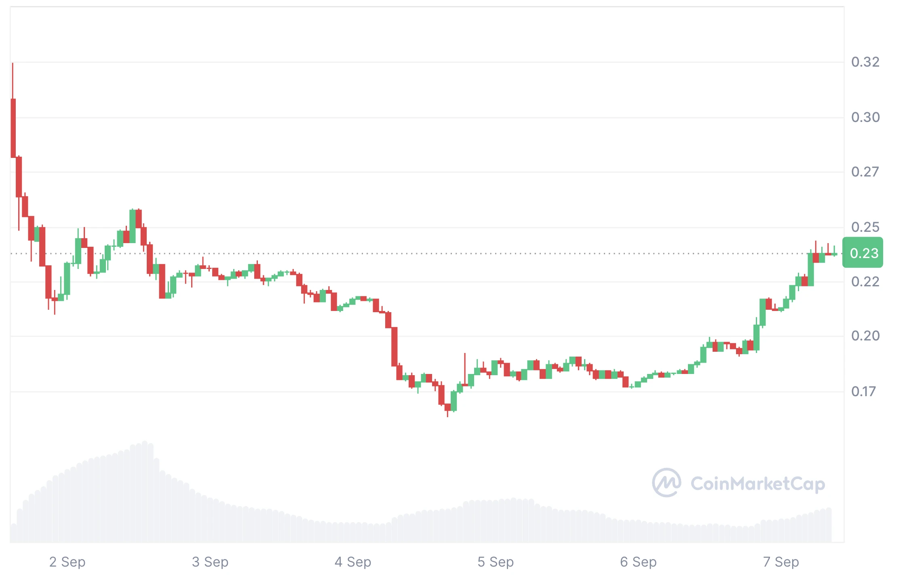This screenshot has height=588, width=907.
Task: Click the first tall red candle at chart start
Action: click(x=13, y=127)
